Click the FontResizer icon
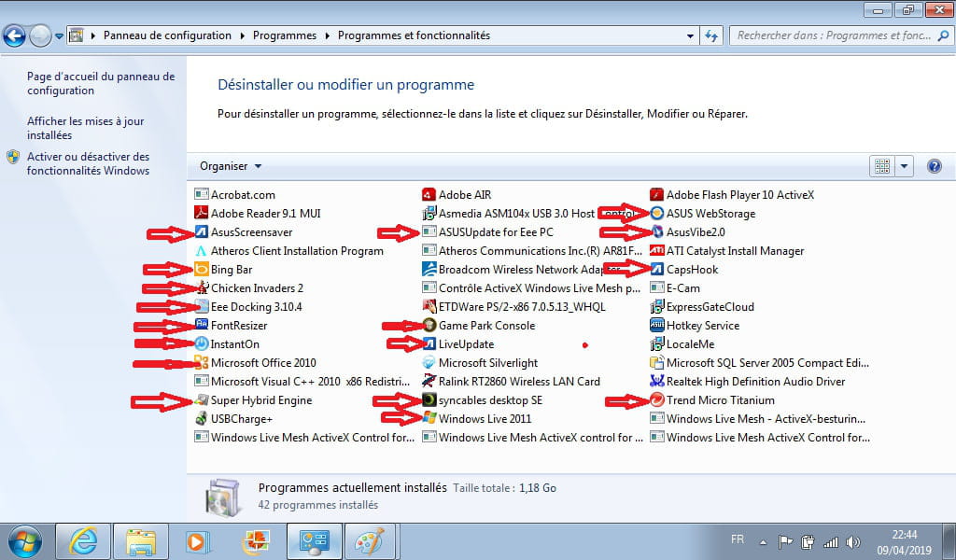 [x=202, y=325]
